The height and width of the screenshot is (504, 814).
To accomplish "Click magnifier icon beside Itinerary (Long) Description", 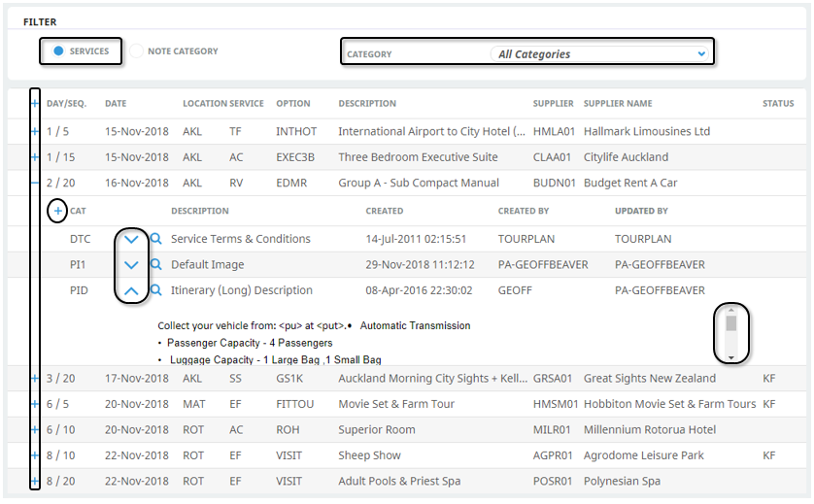I will coord(155,290).
